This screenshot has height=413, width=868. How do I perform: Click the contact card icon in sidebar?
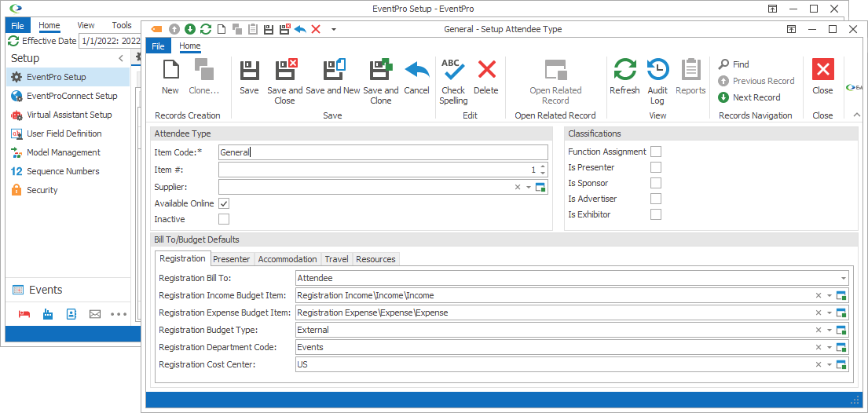71,314
